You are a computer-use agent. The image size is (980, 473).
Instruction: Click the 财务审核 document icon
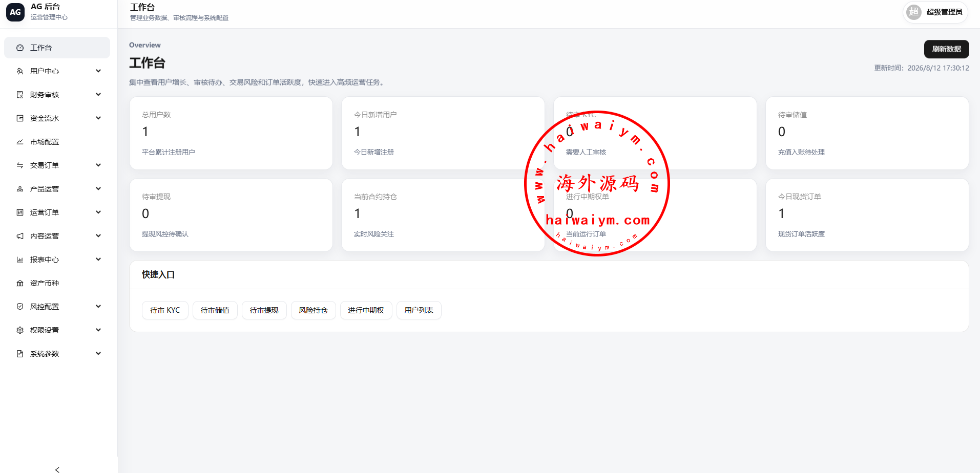(x=20, y=95)
